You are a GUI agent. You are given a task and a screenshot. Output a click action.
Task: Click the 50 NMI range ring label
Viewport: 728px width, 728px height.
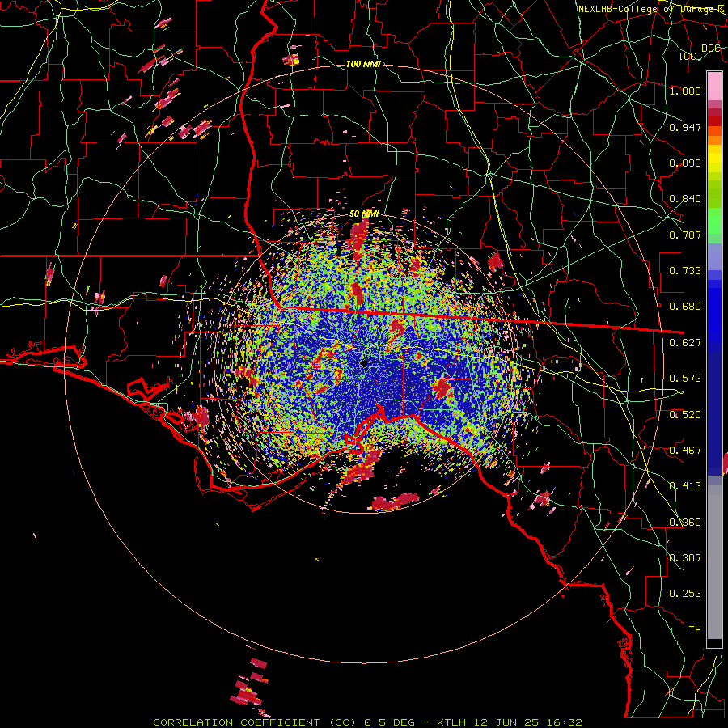pos(364,214)
